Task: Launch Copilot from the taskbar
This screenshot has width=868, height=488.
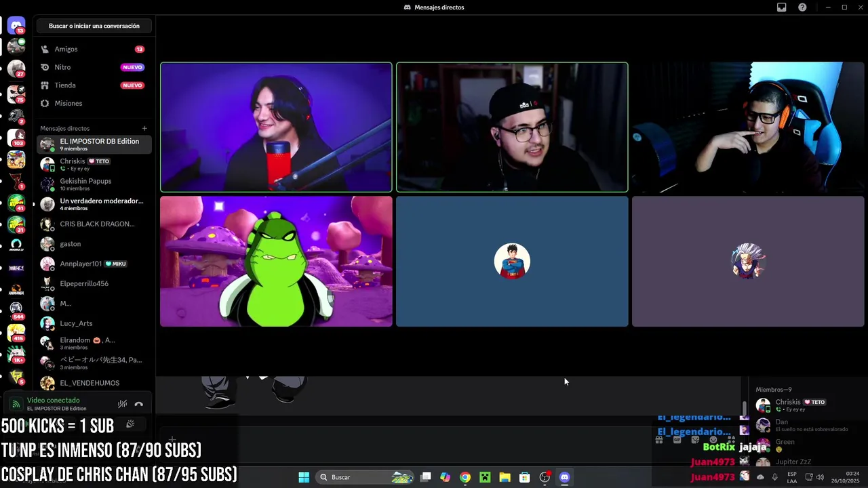Action: [x=445, y=477]
